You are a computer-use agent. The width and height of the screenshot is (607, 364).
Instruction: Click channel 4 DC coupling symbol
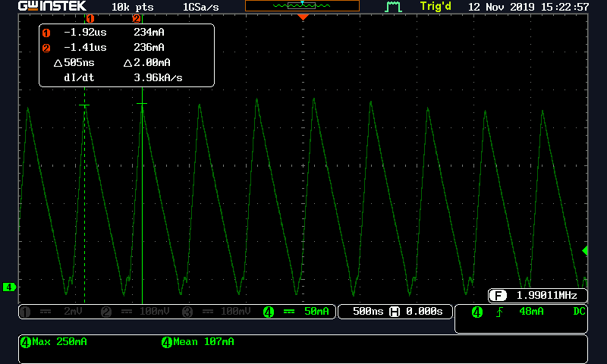(289, 312)
